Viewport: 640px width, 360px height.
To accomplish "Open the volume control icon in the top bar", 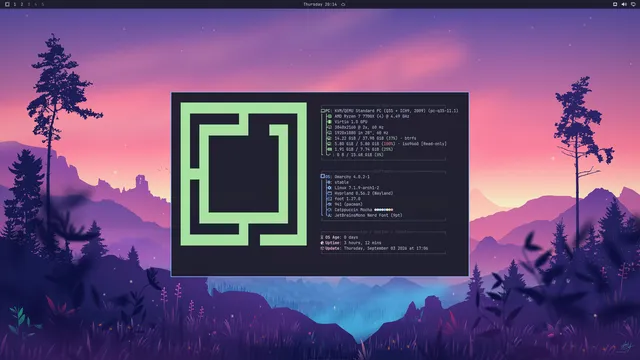I will (x=624, y=4).
